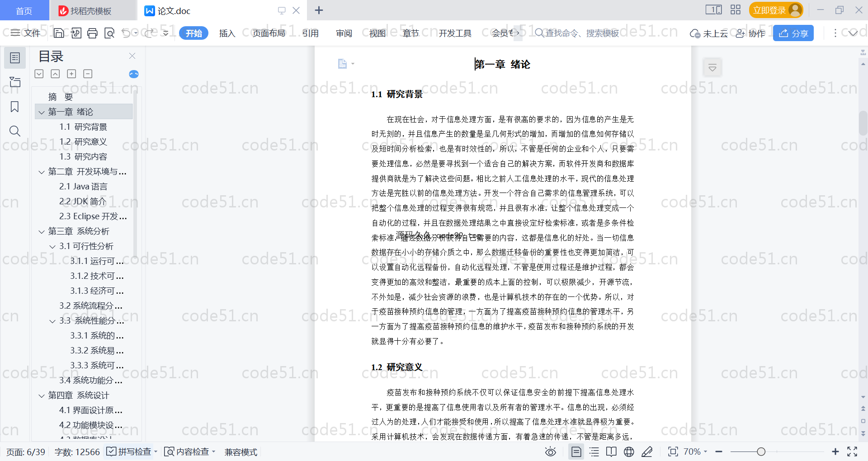Click the 协作 button
868x461 pixels.
coord(750,33)
